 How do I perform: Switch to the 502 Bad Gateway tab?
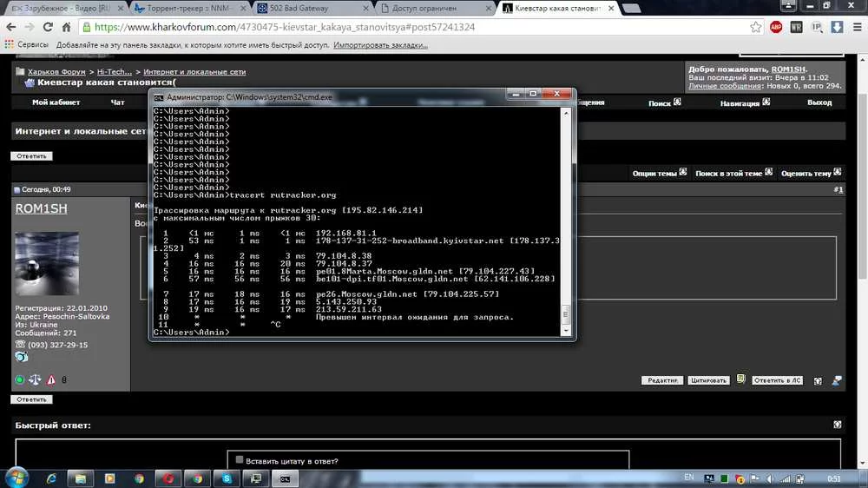pos(312,9)
